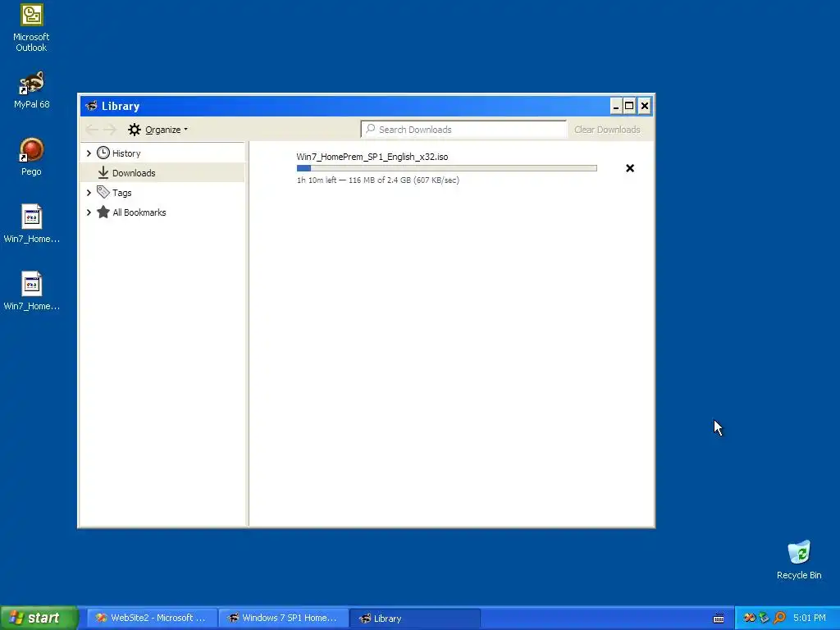Click the magnifier icon in search box

(x=370, y=129)
